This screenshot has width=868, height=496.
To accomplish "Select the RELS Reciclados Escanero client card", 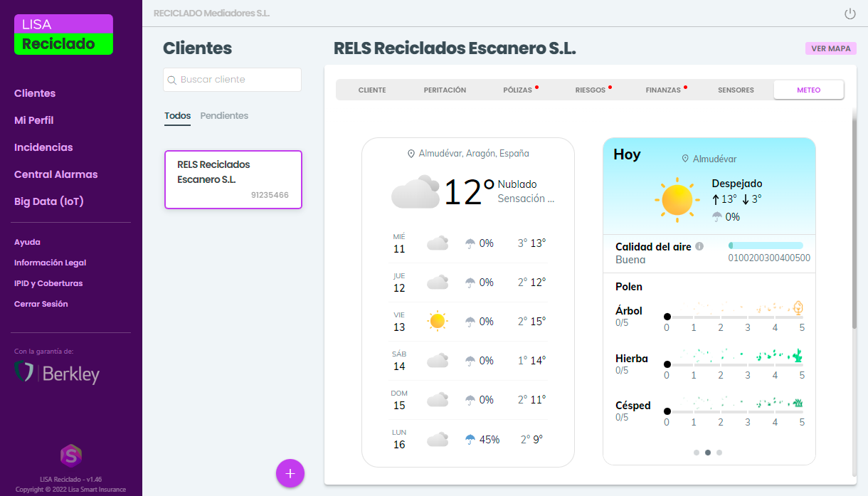I will (233, 179).
